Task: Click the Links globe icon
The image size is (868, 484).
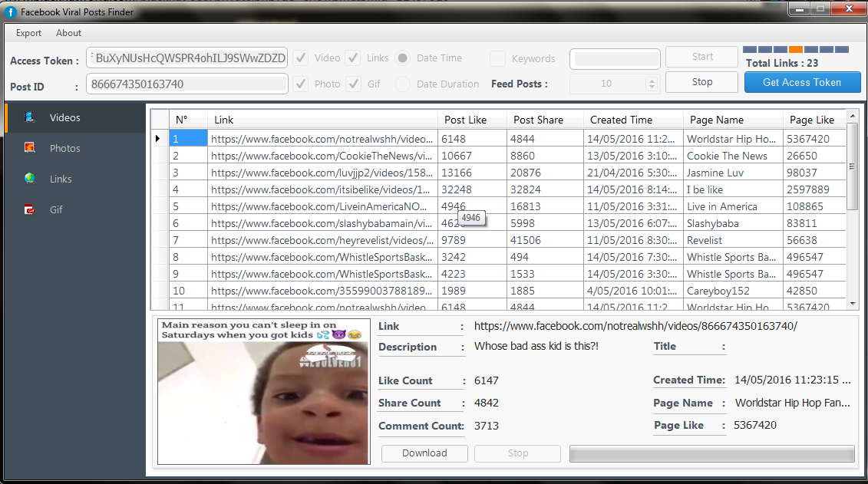Action: pos(29,178)
